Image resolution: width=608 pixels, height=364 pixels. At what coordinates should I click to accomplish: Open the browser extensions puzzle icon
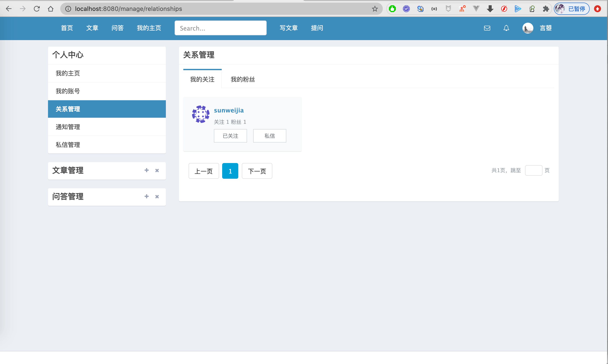click(546, 9)
